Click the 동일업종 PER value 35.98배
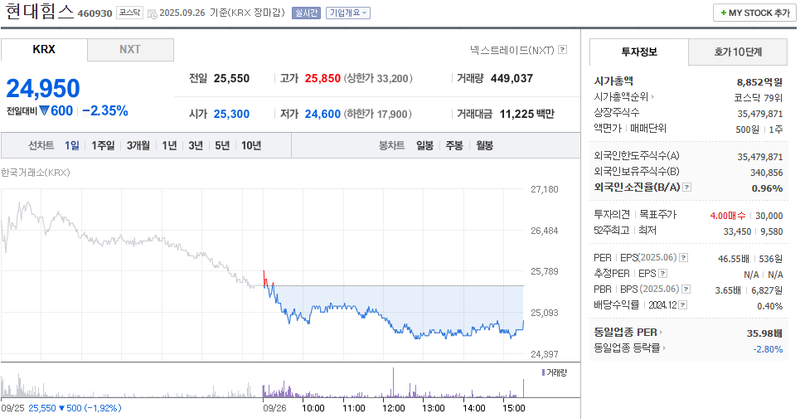 pos(764,333)
